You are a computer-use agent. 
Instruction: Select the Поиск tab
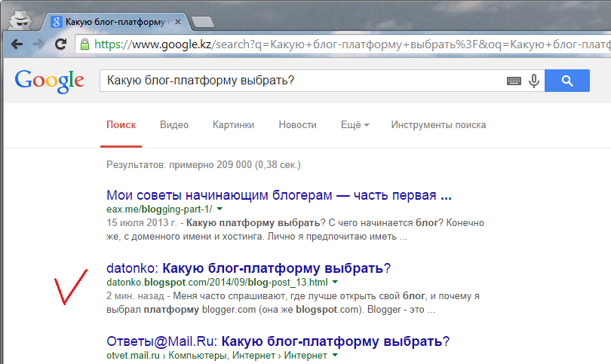[121, 125]
